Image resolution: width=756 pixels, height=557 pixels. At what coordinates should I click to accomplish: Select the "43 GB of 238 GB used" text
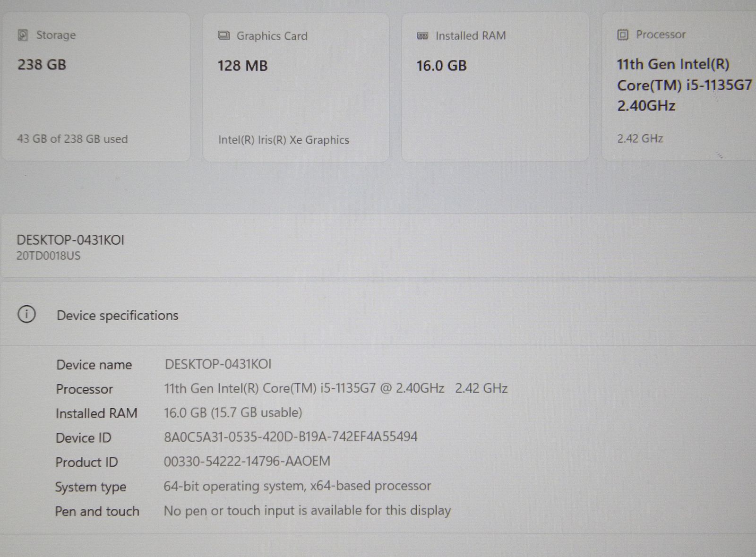click(72, 139)
